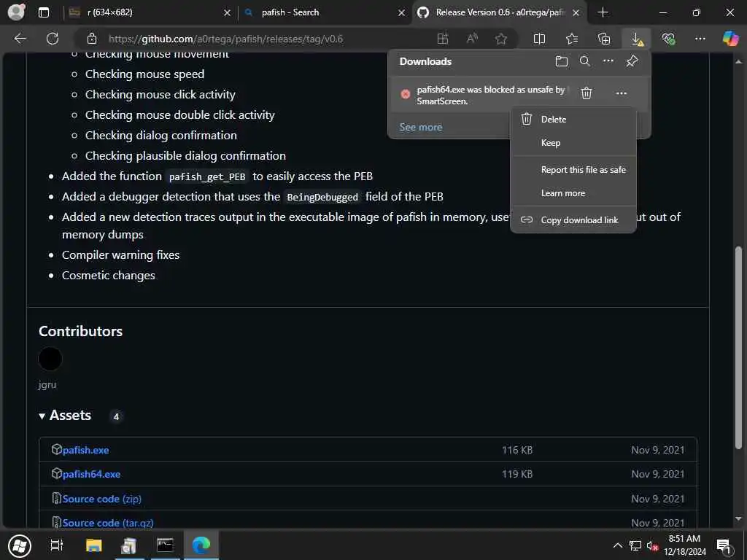Screen dimensions: 747x560
Task: Download pafish64.exe from Assets list
Action: point(91,474)
